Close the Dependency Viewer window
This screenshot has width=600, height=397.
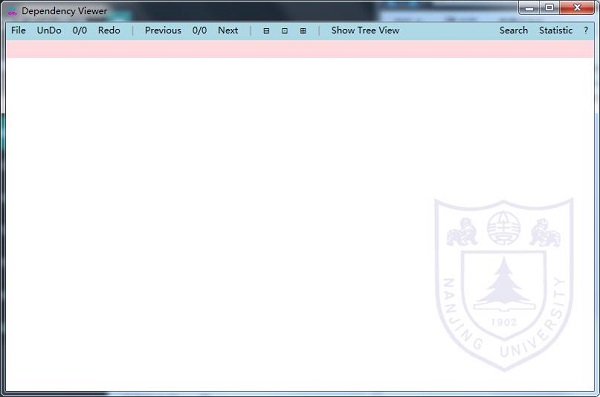[577, 8]
